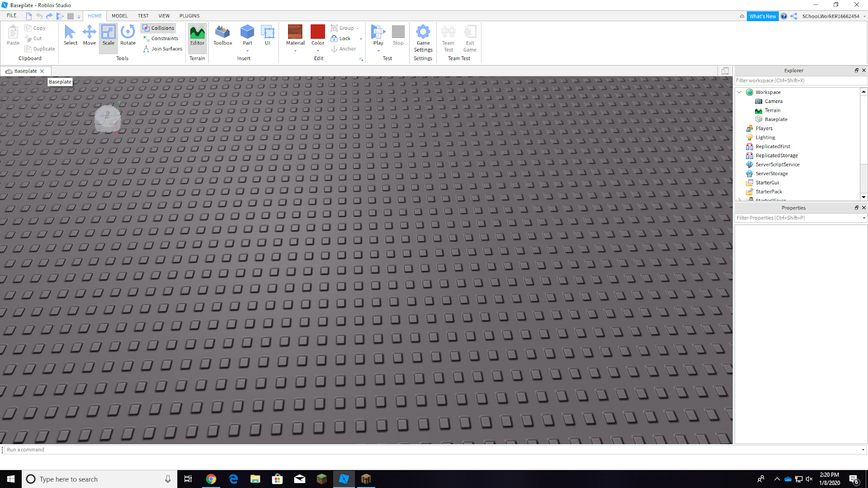This screenshot has width=868, height=488.
Task: Click the share icon beside the username
Action: tap(794, 16)
